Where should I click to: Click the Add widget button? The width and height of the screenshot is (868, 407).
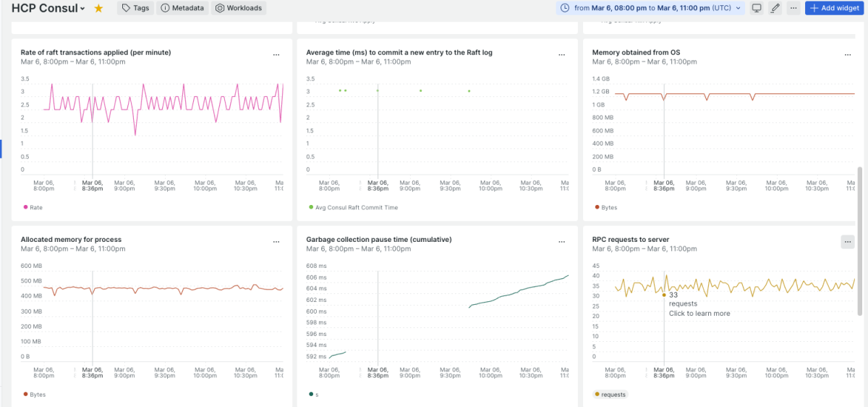tap(834, 8)
